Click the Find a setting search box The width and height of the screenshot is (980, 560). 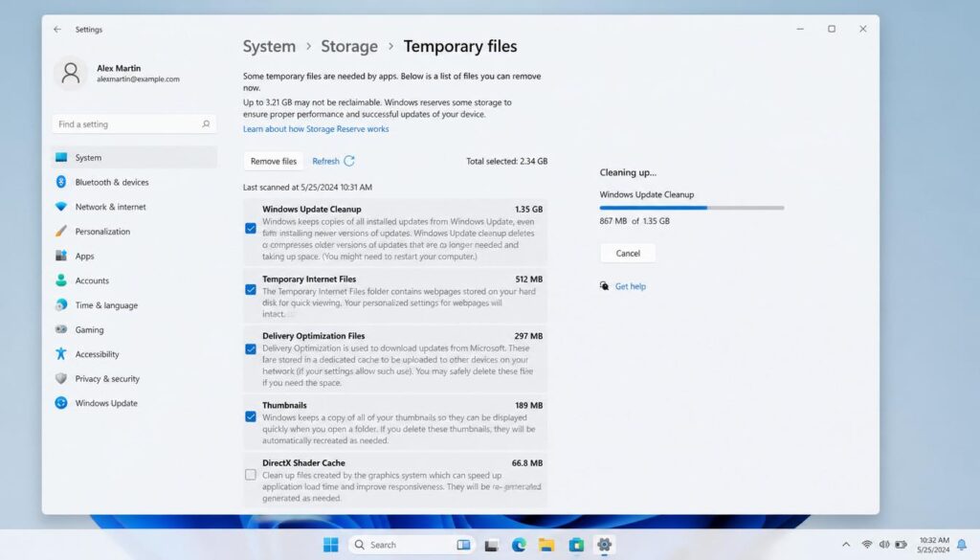134,123
